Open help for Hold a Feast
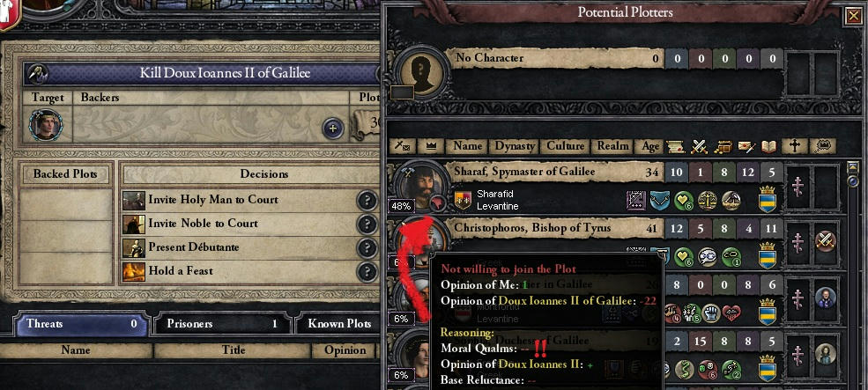The width and height of the screenshot is (868, 390). pyautogui.click(x=367, y=272)
